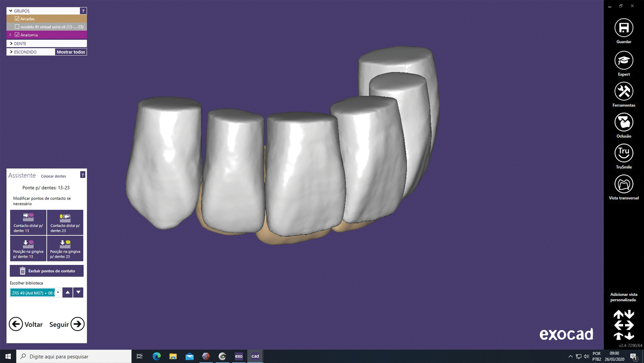Collapse the GRUPOS panel header
644x363 pixels.
click(11, 11)
